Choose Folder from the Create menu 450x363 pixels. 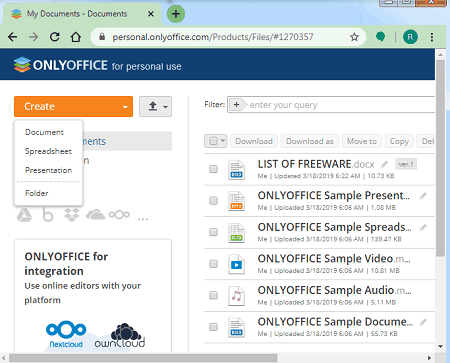(x=37, y=193)
